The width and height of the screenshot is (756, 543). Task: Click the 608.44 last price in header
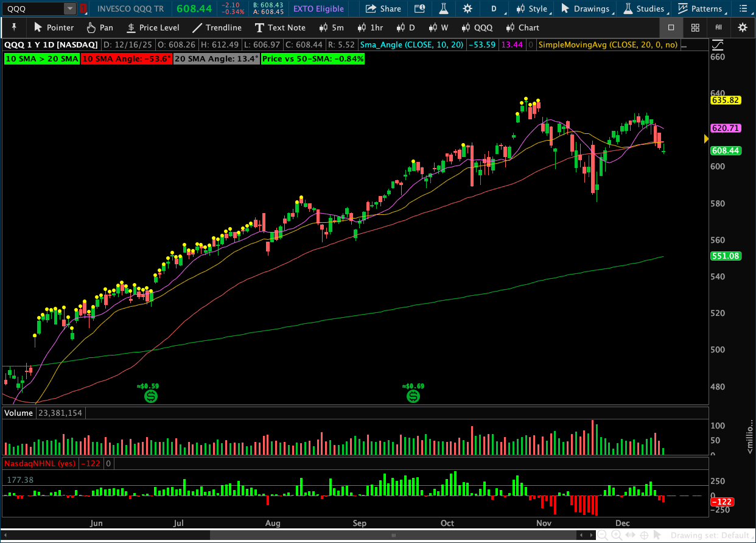click(x=194, y=9)
